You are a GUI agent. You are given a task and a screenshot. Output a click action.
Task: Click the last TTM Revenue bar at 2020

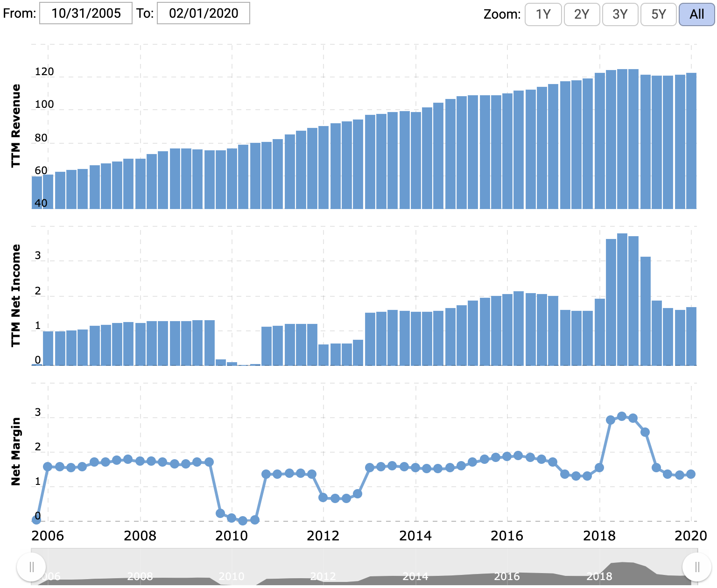point(691,141)
